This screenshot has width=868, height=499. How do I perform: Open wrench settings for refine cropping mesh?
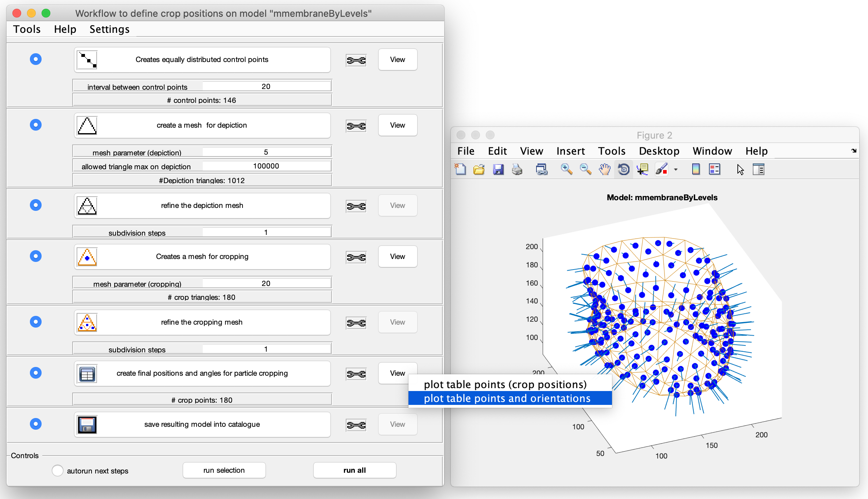click(356, 323)
